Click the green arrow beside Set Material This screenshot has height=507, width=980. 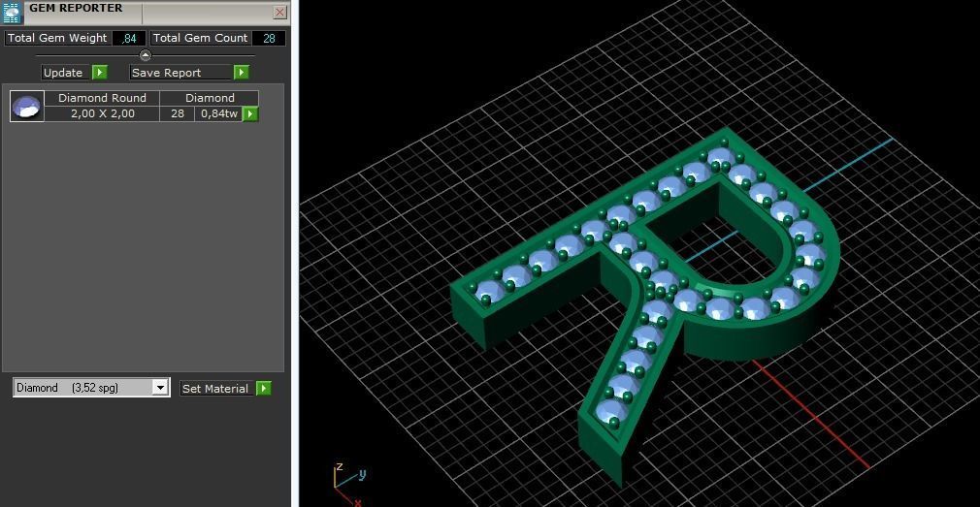point(264,389)
